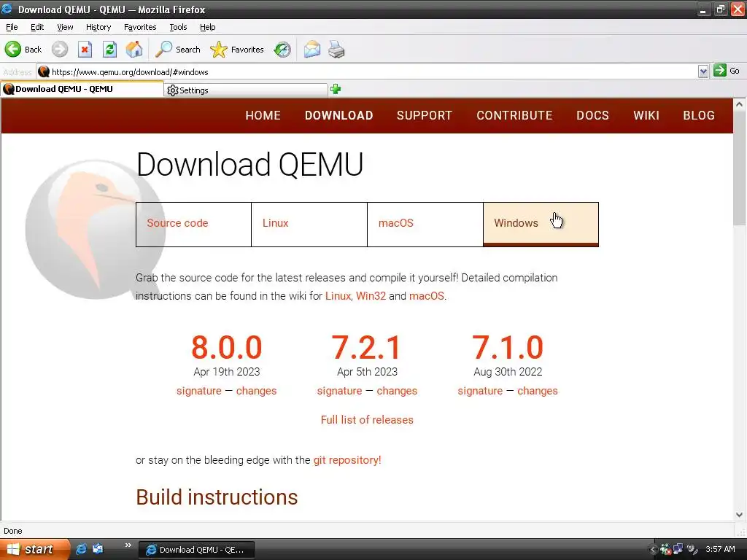The width and height of the screenshot is (747, 560).
Task: Go to HOME in site navigation
Action: [263, 115]
